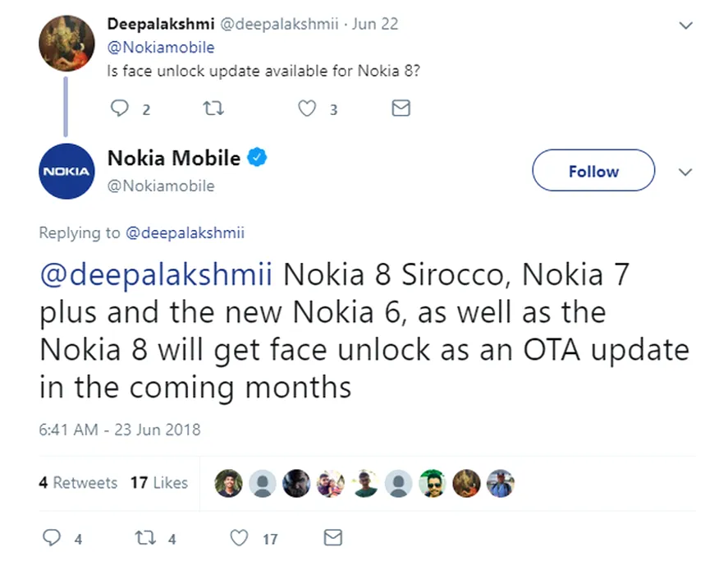Retweet Deepalakshmi's question tweet
The height and width of the screenshot is (575, 728).
[213, 108]
